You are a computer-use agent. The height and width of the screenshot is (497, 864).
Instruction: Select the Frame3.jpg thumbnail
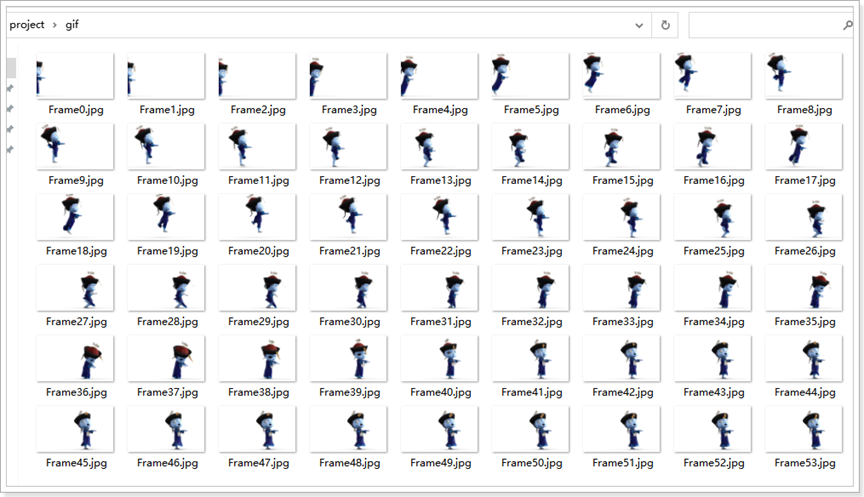pos(348,76)
